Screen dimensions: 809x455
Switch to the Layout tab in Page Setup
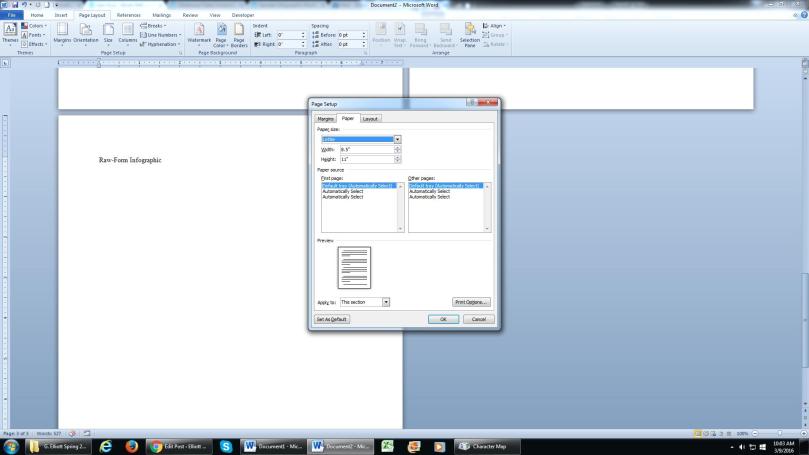[x=370, y=118]
